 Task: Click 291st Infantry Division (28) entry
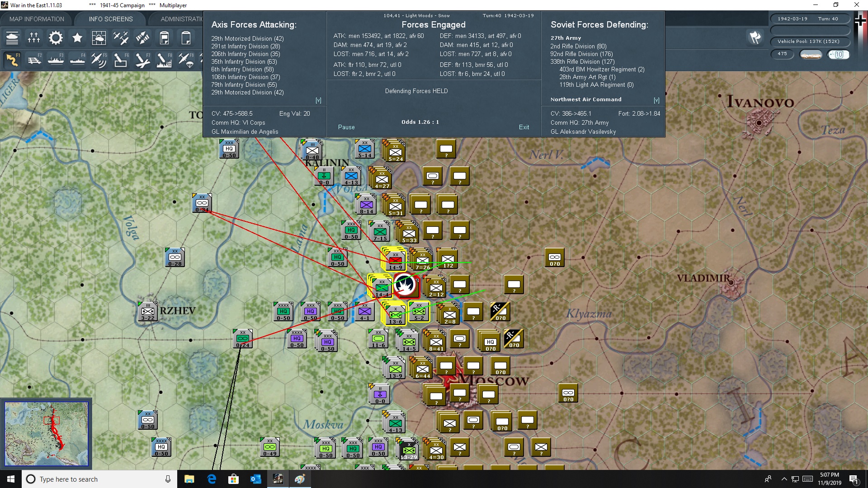(x=245, y=47)
